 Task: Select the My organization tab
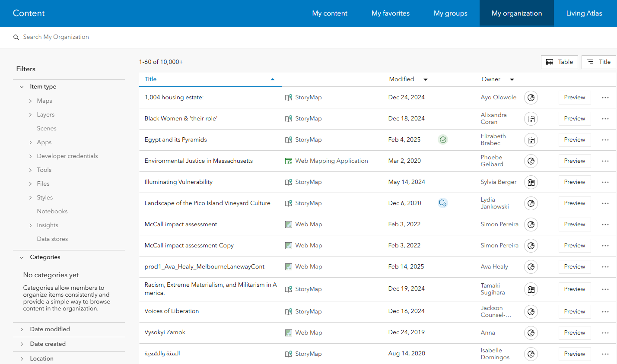tap(517, 13)
